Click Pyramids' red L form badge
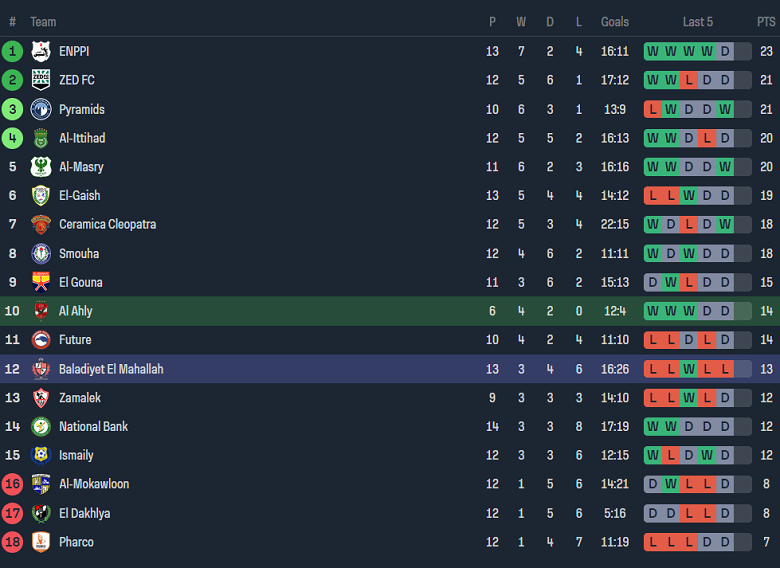The image size is (780, 568). point(653,109)
